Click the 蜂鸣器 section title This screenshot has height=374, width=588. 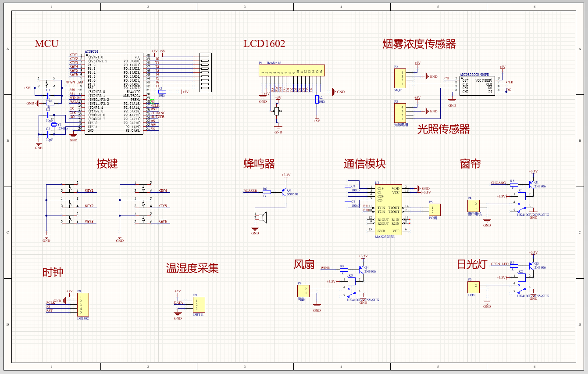pos(259,164)
